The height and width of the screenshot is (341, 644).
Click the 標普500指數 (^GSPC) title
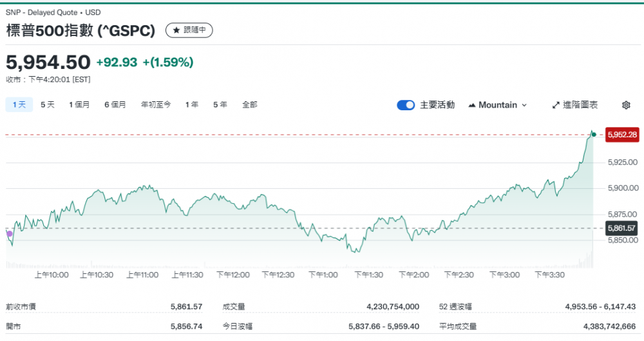click(80, 30)
